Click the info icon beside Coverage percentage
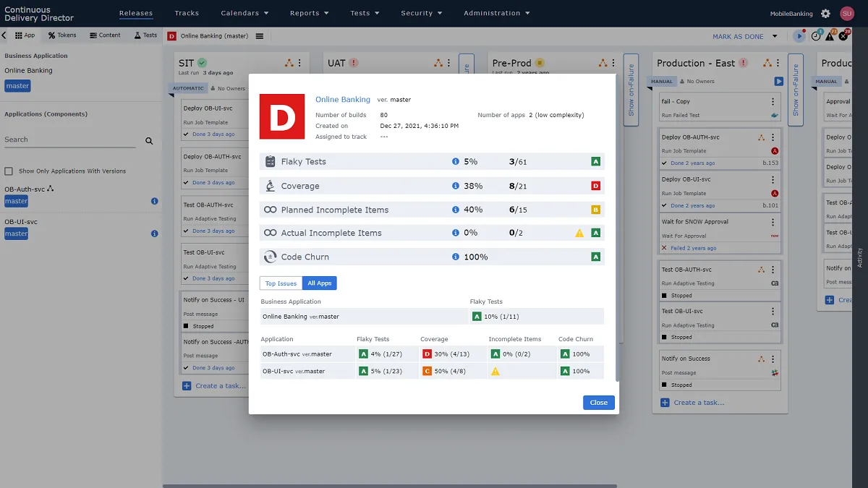 click(456, 186)
